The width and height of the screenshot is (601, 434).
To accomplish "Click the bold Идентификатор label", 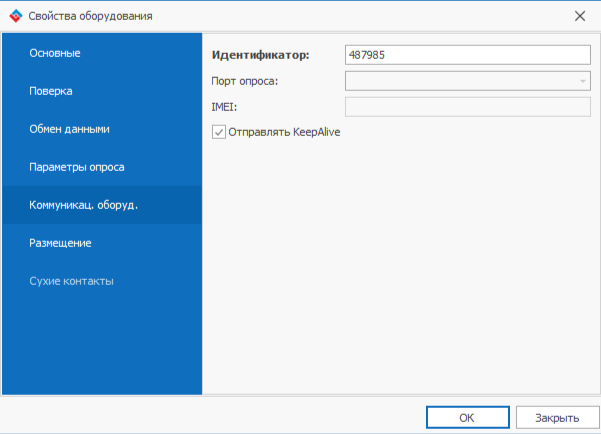I will coord(260,56).
